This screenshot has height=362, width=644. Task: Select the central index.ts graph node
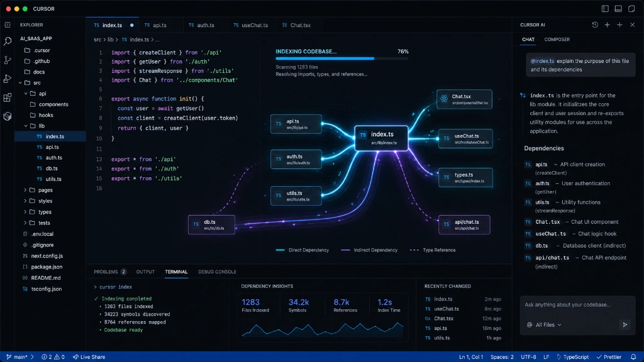[382, 138]
